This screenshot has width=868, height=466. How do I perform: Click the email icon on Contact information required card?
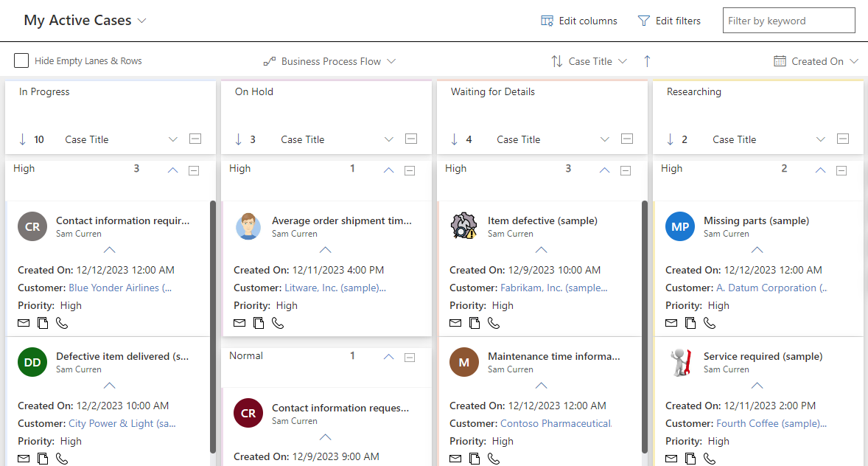[23, 323]
